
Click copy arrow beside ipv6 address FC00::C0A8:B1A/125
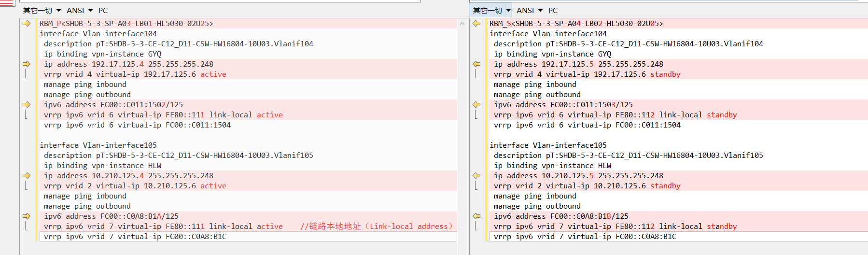(26, 216)
